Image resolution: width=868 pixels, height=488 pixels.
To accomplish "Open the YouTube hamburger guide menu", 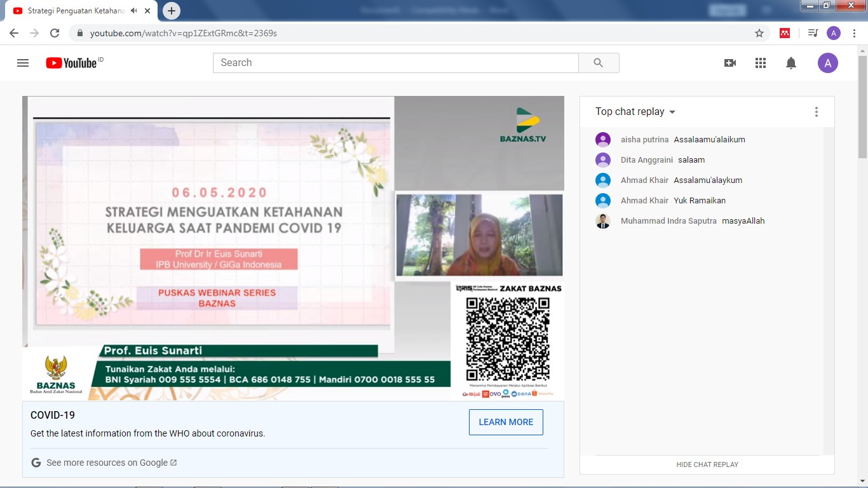I will click(x=23, y=63).
